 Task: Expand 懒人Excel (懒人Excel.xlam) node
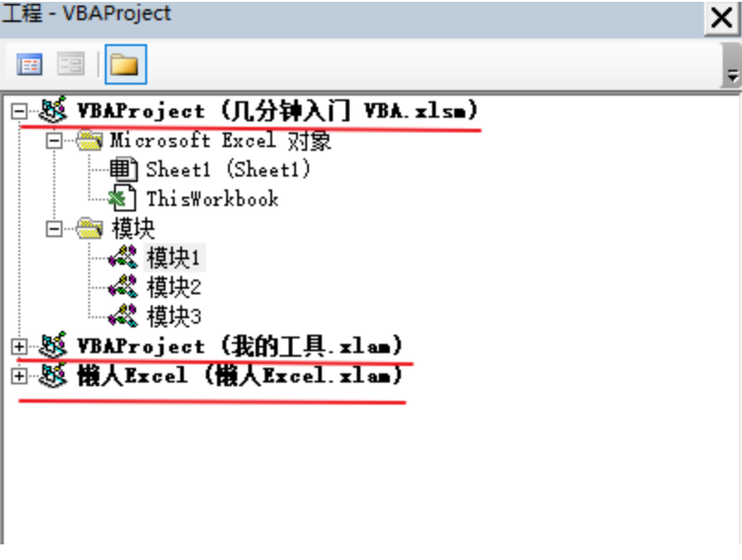click(19, 376)
